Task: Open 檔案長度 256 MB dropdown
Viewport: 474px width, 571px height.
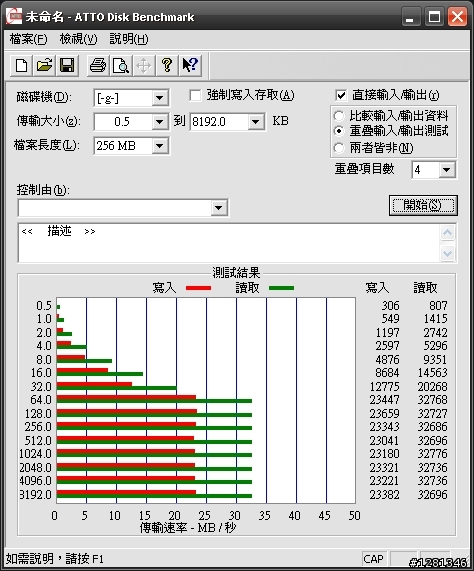Action: click(159, 146)
